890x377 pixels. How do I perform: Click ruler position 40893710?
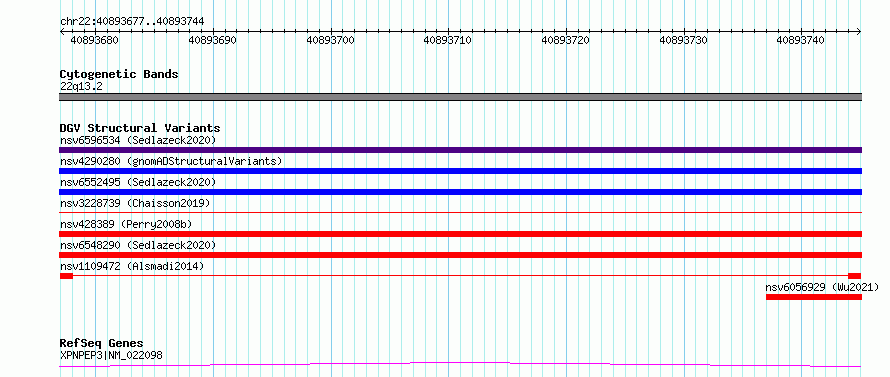[448, 40]
